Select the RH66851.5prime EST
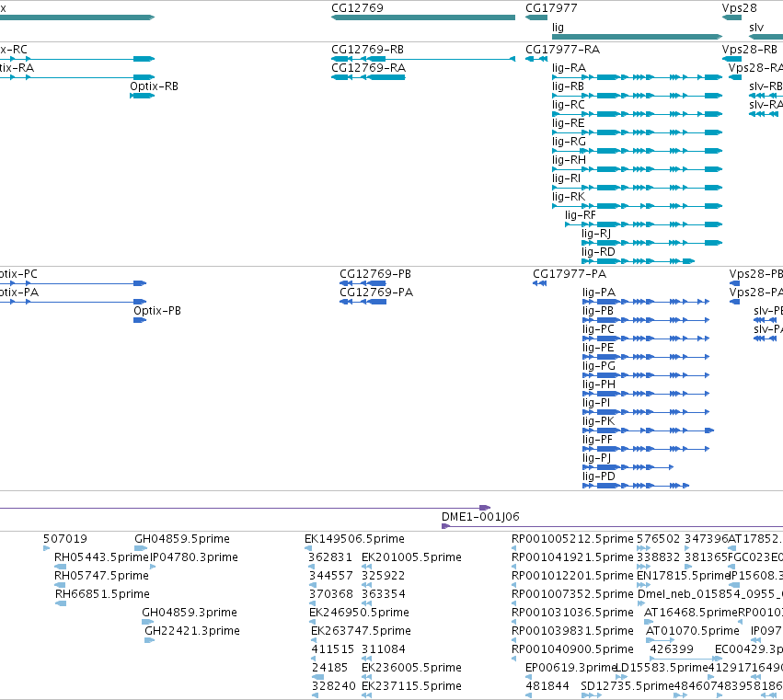 [102, 594]
